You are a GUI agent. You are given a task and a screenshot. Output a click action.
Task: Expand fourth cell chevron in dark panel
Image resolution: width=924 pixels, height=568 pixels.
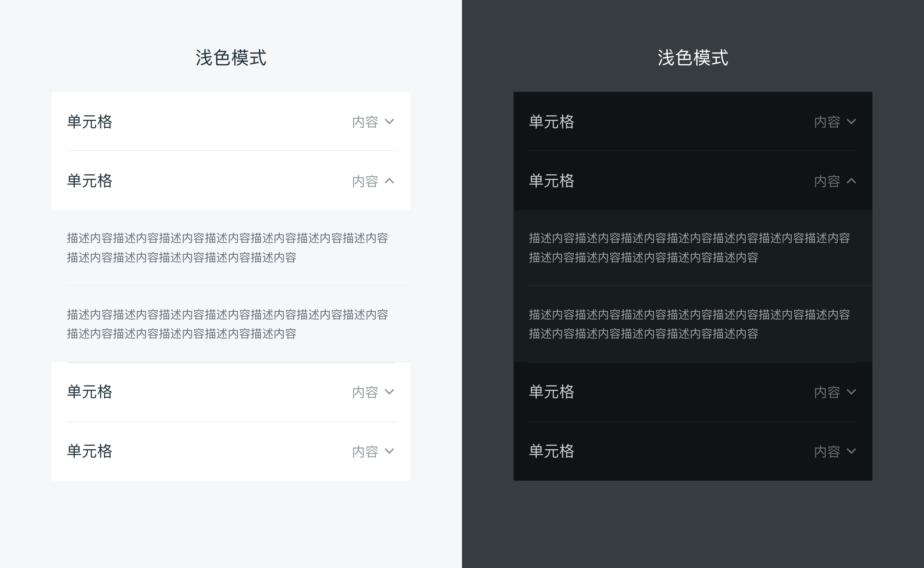pos(851,451)
